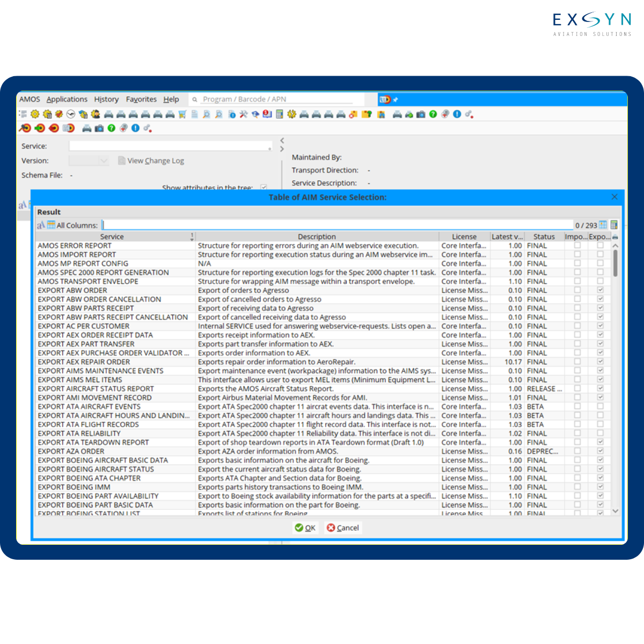Image resolution: width=644 pixels, height=644 pixels.
Task: Click the scrollbar thumb of the results table
Action: click(615, 263)
